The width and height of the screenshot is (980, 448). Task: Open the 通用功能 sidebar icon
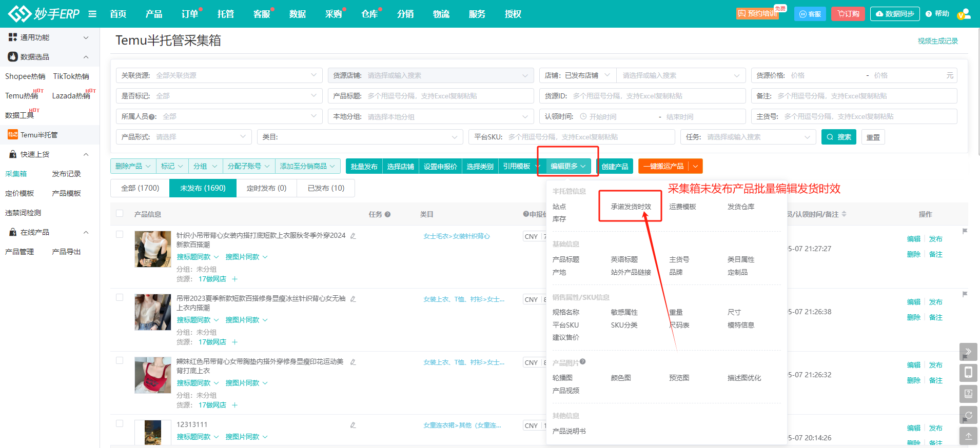[x=13, y=37]
